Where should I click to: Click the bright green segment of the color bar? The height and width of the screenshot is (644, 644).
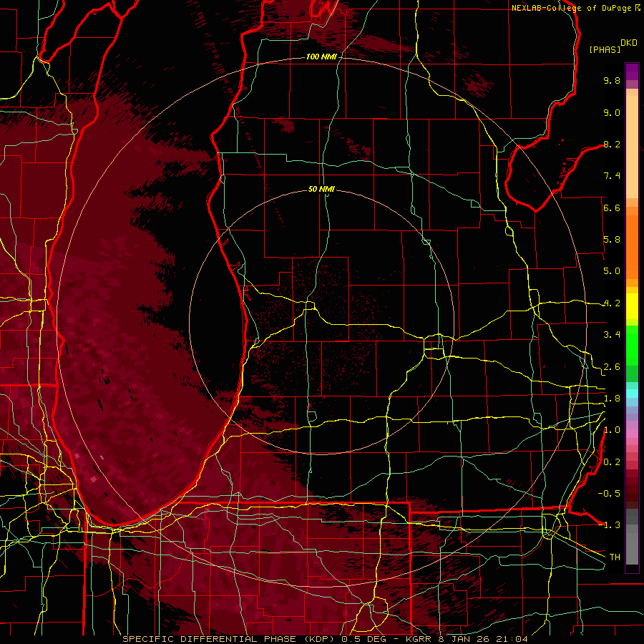(632, 344)
